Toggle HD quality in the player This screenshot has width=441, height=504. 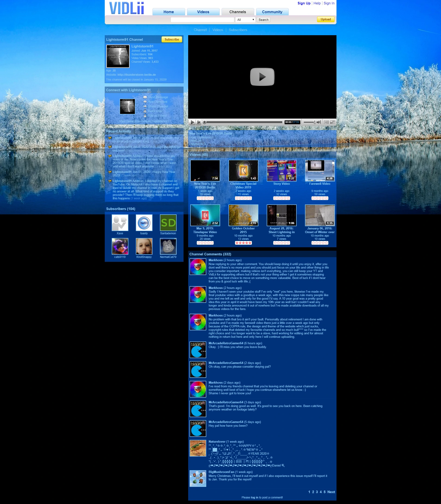click(326, 122)
